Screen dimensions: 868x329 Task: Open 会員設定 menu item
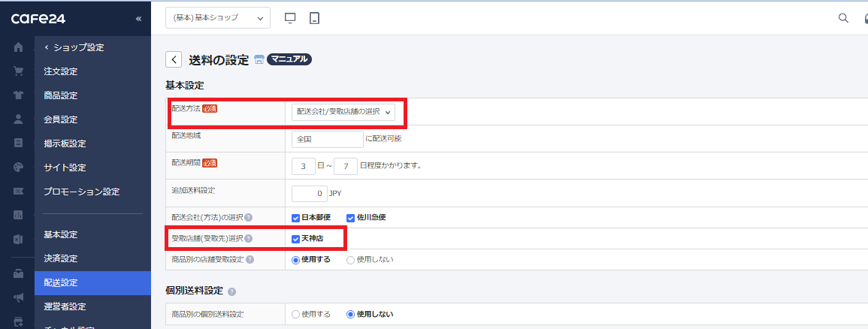point(60,119)
